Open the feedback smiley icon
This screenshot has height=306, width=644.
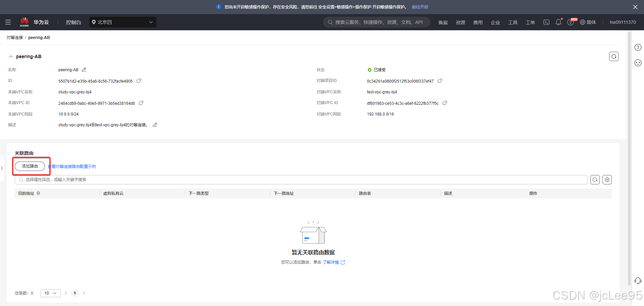tap(638, 63)
